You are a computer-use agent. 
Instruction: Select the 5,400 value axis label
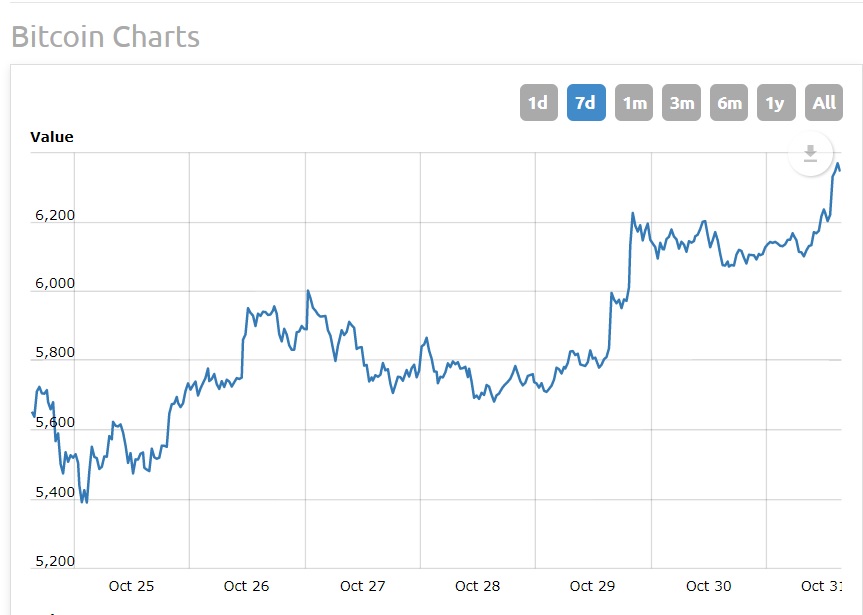[54, 492]
